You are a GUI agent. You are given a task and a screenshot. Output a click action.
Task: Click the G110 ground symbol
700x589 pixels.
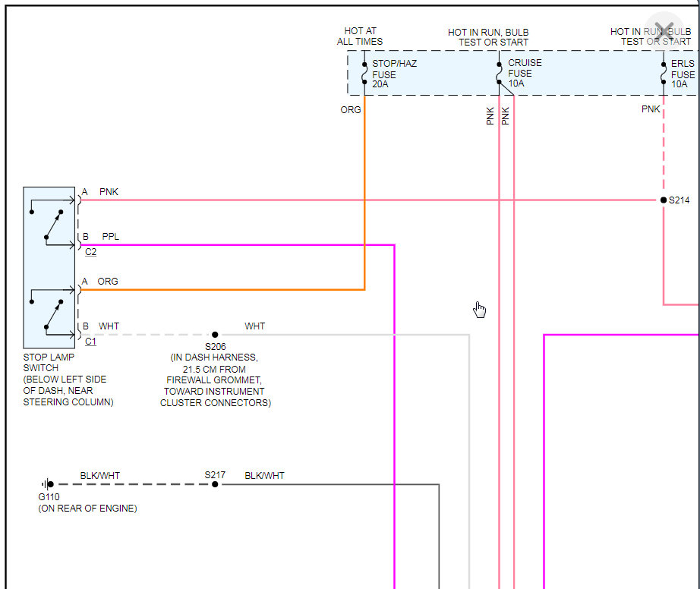click(48, 484)
